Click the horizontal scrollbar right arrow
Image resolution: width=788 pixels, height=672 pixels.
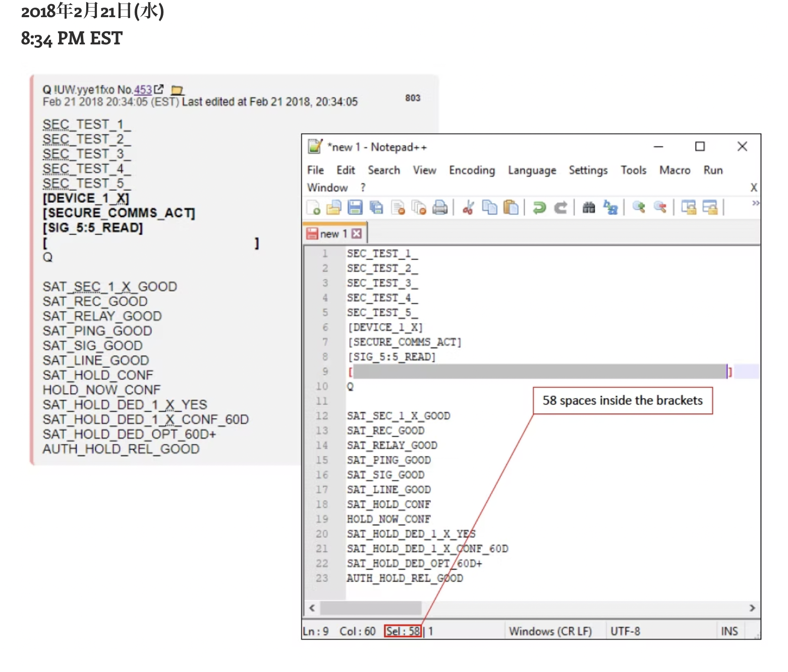pyautogui.click(x=752, y=608)
